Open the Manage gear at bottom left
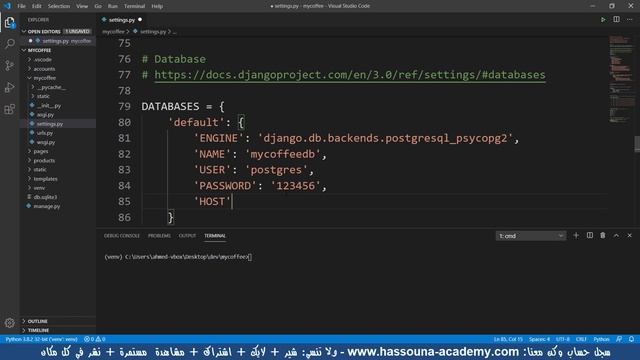This screenshot has width=640, height=360. point(9,323)
